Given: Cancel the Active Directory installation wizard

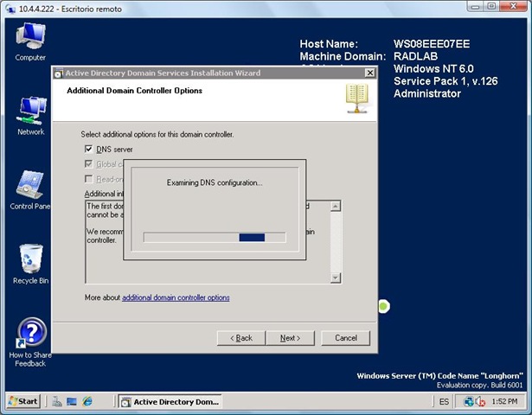Looking at the screenshot, I should tap(346, 338).
